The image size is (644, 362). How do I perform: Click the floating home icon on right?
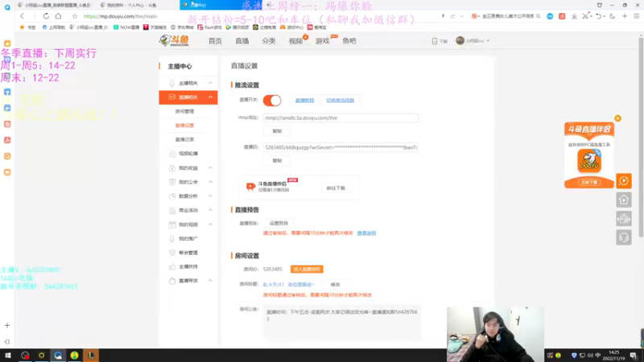tap(623, 200)
